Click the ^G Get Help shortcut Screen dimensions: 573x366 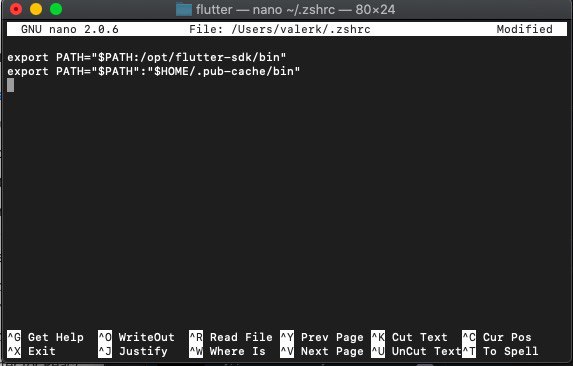(x=45, y=337)
